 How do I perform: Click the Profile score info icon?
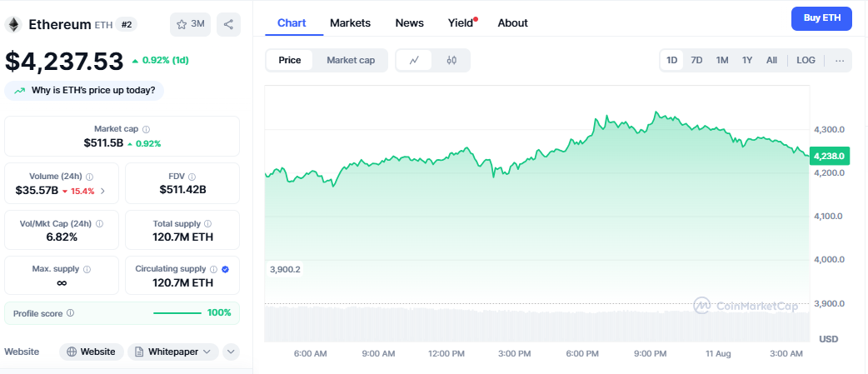pos(70,313)
